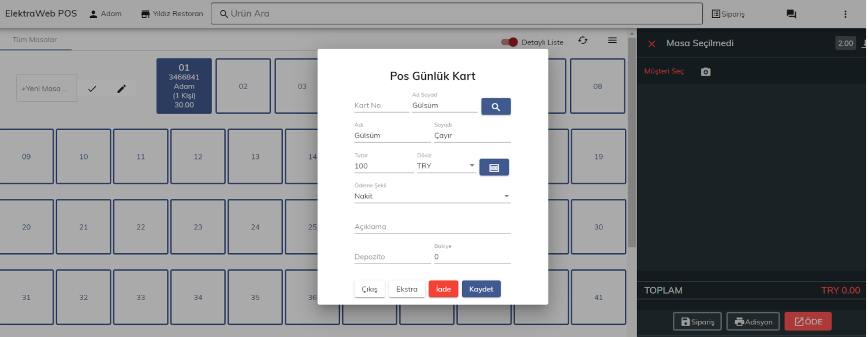Click the currency calculator icon next to Döviz
The image size is (868, 337).
pos(494,167)
